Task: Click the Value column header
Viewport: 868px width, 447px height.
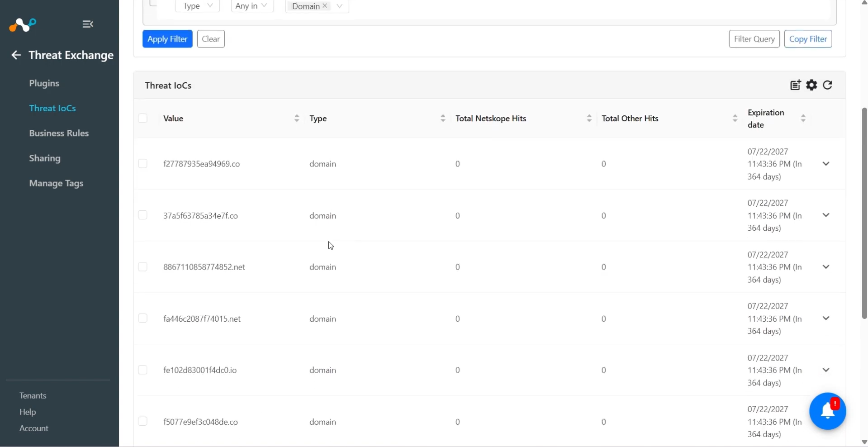Action: (173, 119)
